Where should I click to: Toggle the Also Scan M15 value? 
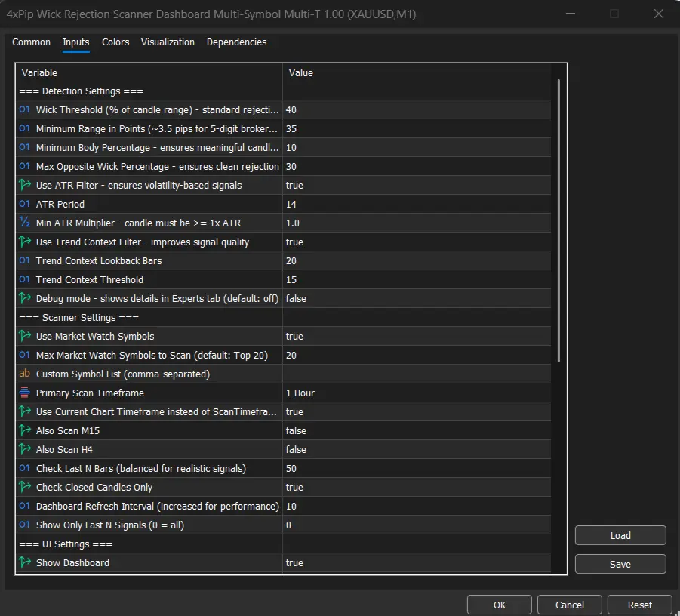[416, 431]
